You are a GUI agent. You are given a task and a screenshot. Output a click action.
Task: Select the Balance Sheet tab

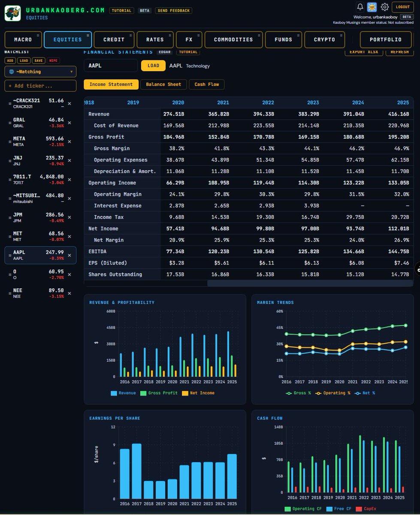[x=163, y=85]
